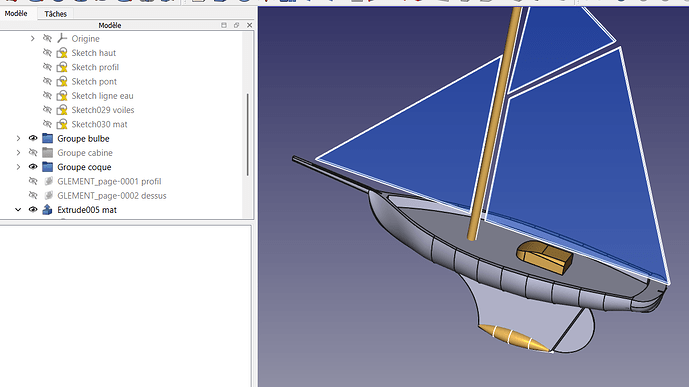
Task: Undock the Modèle panel with float icon
Action: (x=236, y=25)
